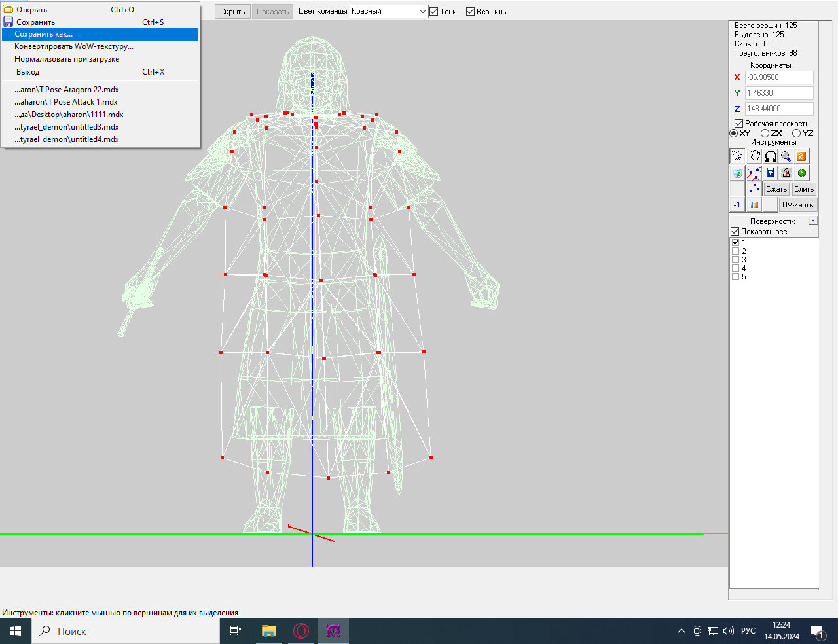Select the vertex selection arrow tool
Screen dimensions: 838x644
tap(737, 156)
